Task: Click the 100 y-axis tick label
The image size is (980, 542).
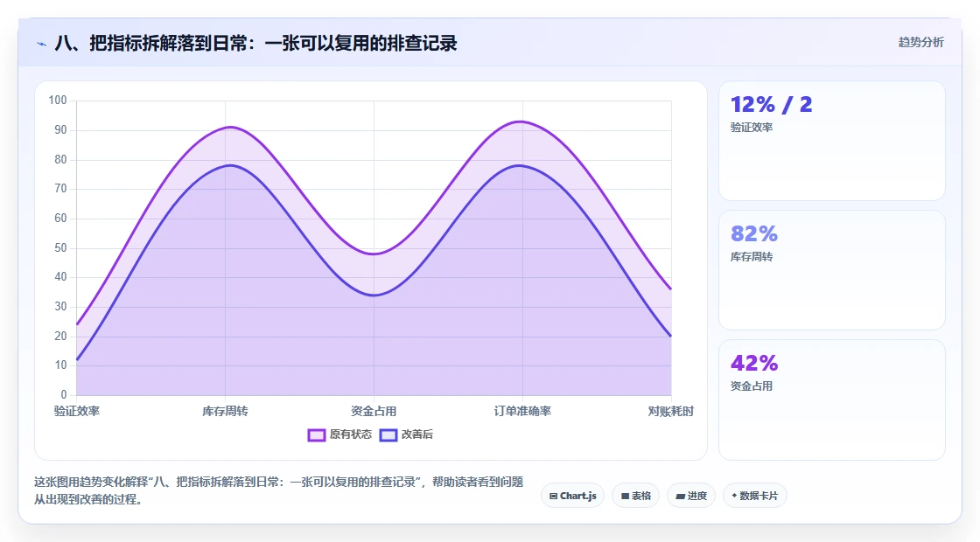Action: pyautogui.click(x=58, y=101)
